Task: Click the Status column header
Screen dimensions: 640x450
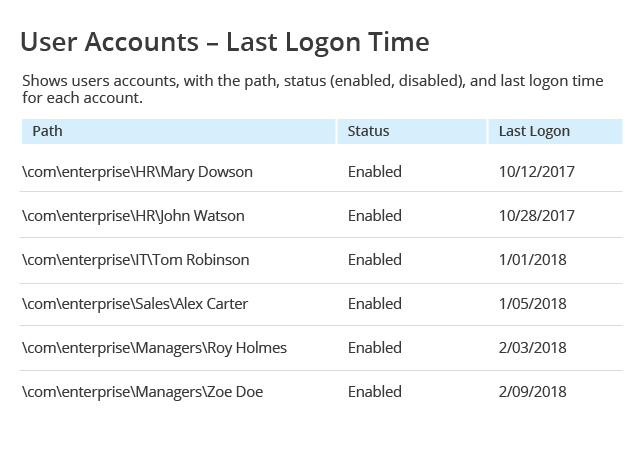Action: 412,131
